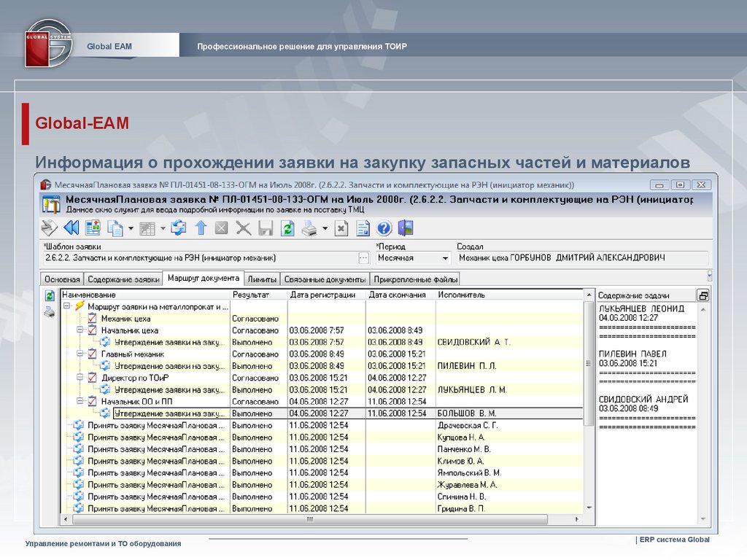Screen dimensions: 747x560
Task: Click the X delete icon in toolbar
Action: click(x=244, y=228)
